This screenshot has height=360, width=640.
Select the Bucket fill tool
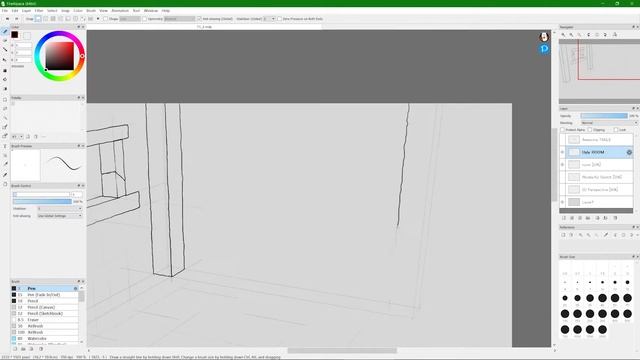(5, 80)
